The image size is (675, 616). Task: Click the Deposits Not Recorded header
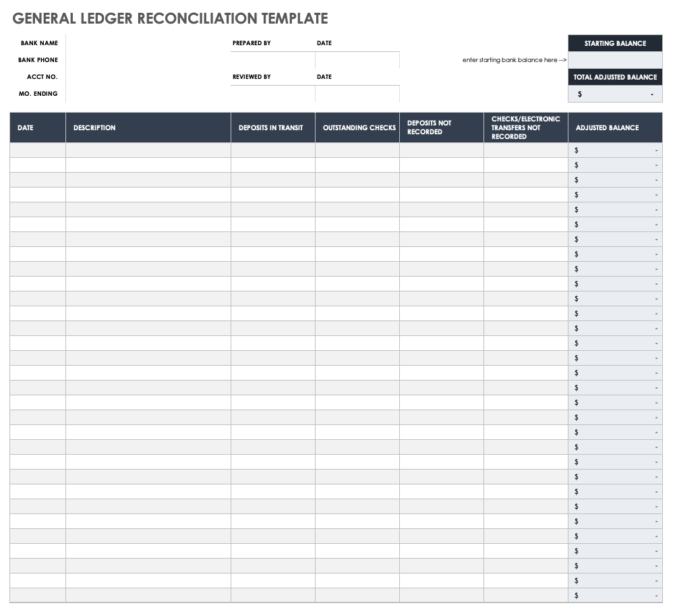coord(441,127)
